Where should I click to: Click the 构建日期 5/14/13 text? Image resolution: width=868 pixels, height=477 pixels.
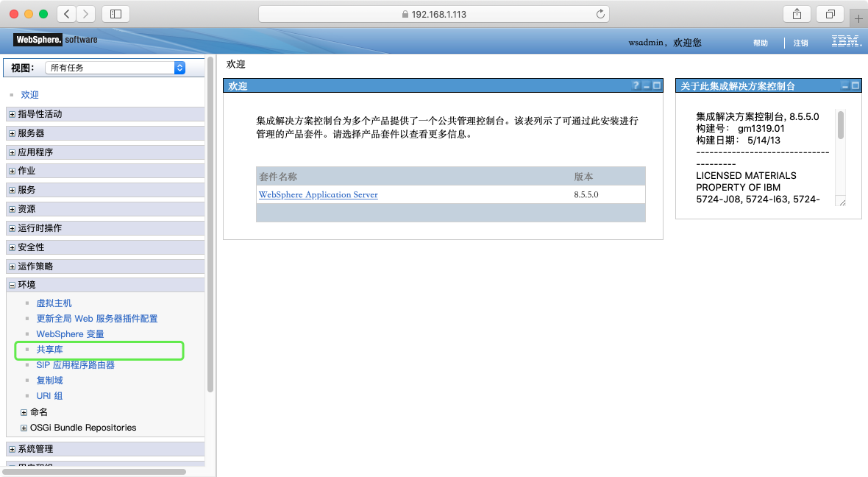pos(738,140)
